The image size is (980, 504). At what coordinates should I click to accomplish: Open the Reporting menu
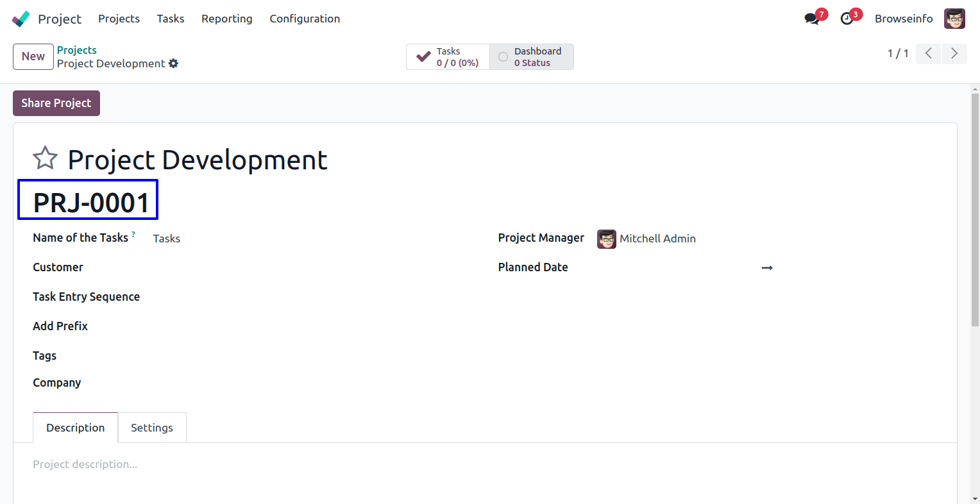pos(226,19)
